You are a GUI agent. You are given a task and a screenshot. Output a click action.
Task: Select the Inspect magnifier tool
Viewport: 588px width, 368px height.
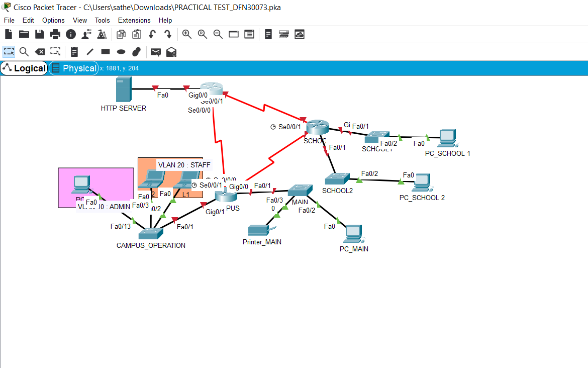tap(24, 51)
